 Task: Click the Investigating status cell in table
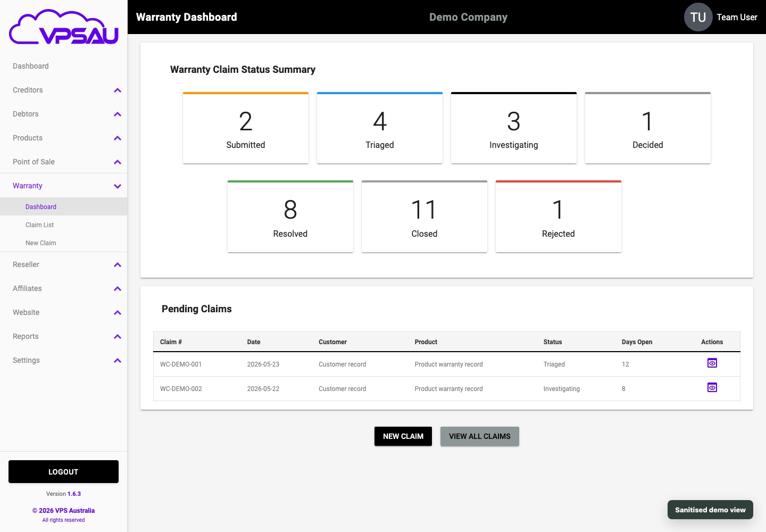pos(562,389)
